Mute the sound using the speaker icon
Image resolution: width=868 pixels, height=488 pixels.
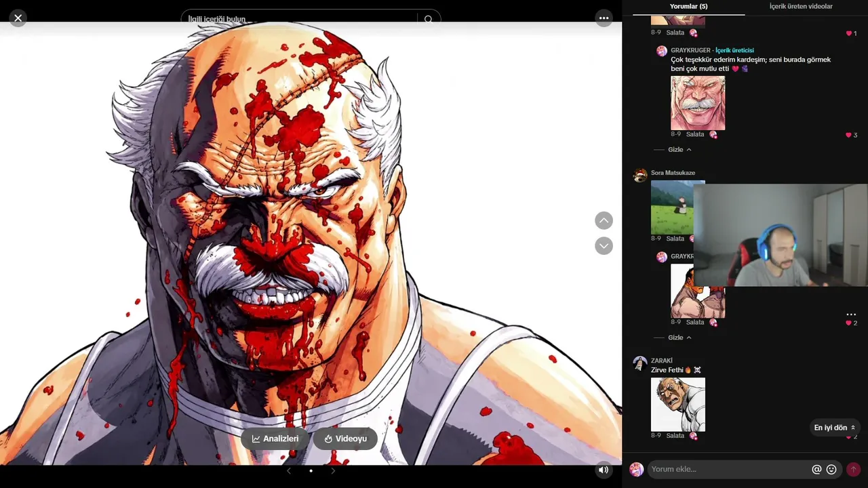604,470
